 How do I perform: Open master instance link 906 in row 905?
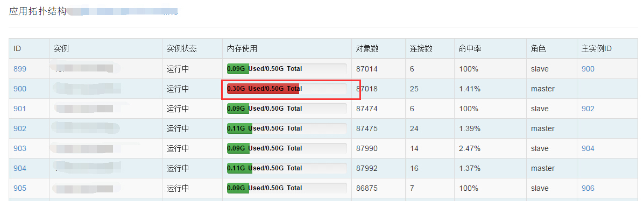click(588, 188)
